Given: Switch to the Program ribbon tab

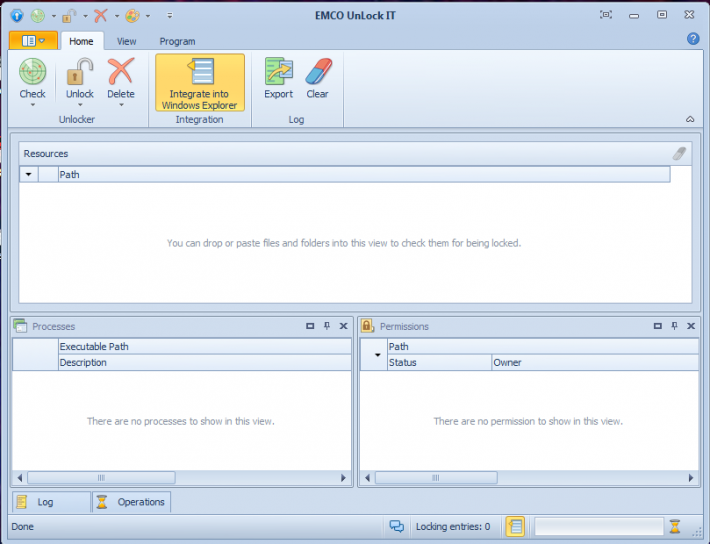Looking at the screenshot, I should tap(177, 41).
